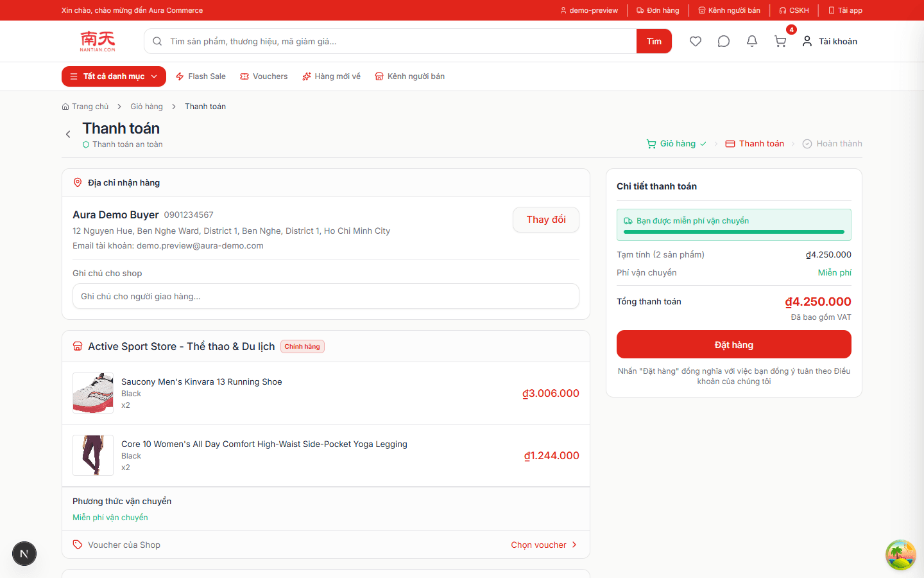The width and height of the screenshot is (924, 578).
Task: Open Tài khoản account menu
Action: point(830,41)
